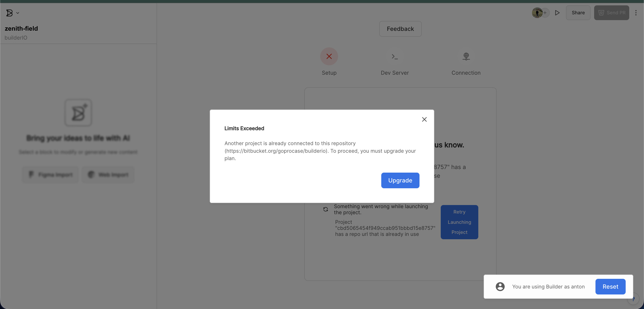Open the three-dot more options menu
Screen dimensions: 644x309
tap(636, 13)
